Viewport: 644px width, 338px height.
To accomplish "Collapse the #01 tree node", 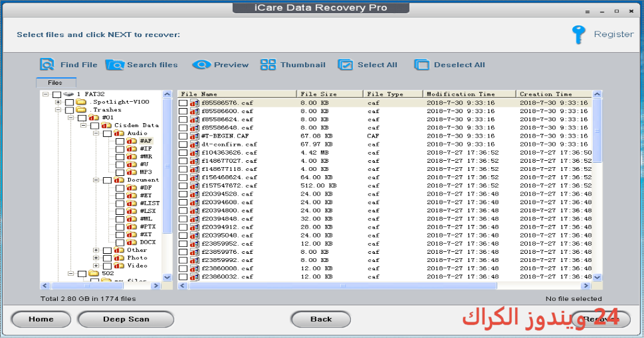I will (70, 117).
